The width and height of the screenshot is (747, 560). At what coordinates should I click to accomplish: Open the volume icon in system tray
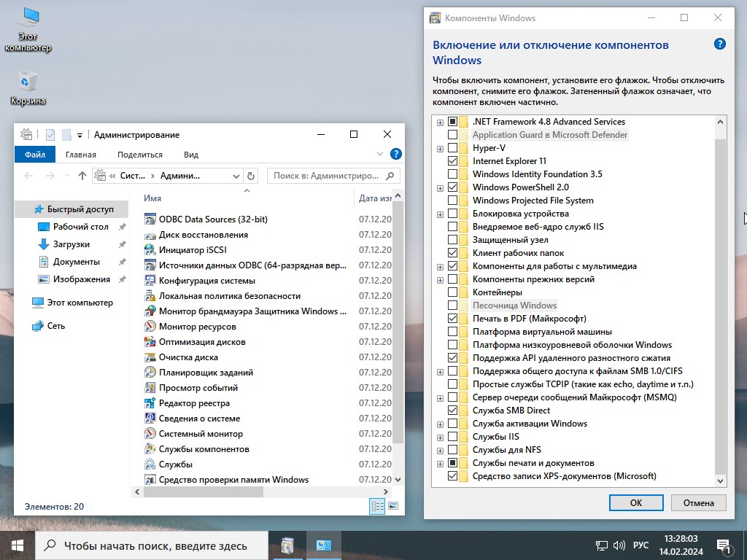619,545
